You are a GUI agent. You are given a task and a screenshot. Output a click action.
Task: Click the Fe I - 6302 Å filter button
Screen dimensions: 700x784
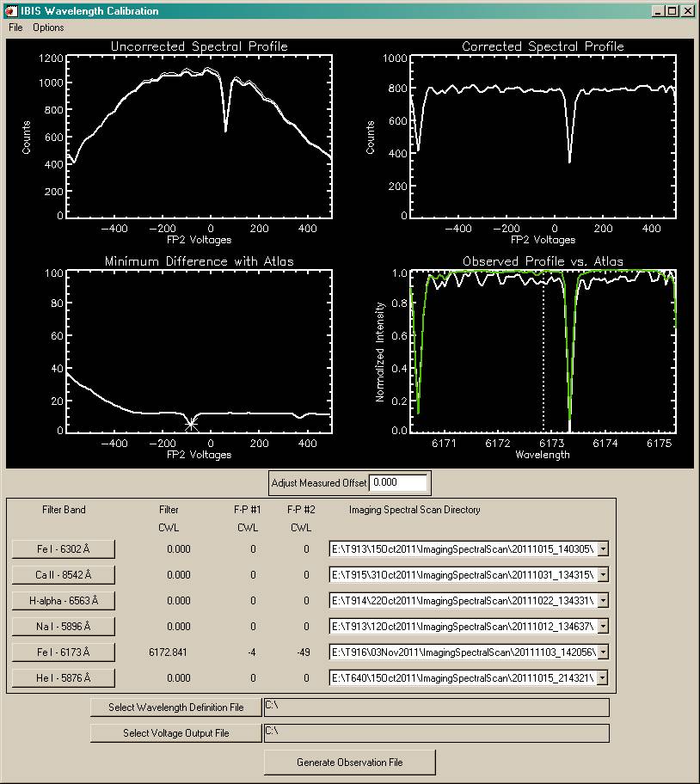tap(64, 549)
